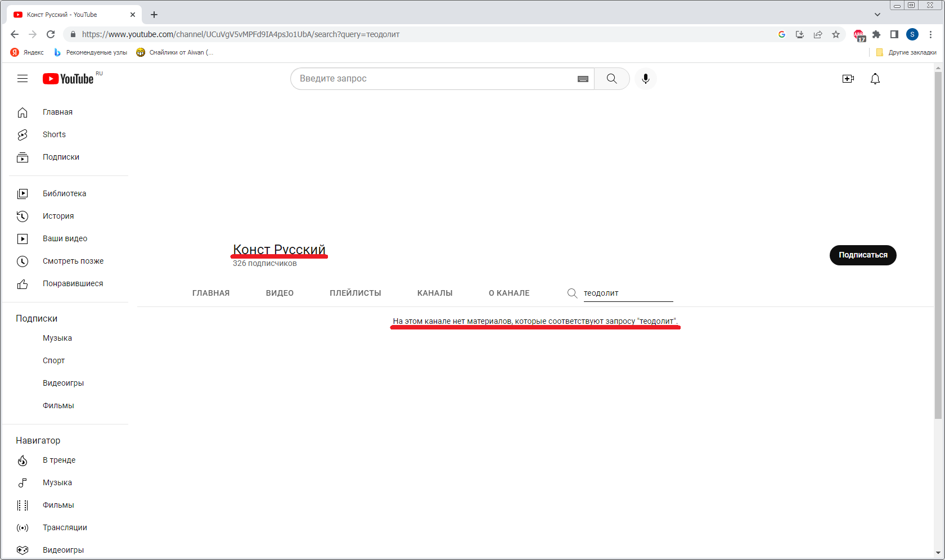Viewport: 945px width, 560px height.
Task: Click the channel search magnifier icon
Action: (x=572, y=293)
